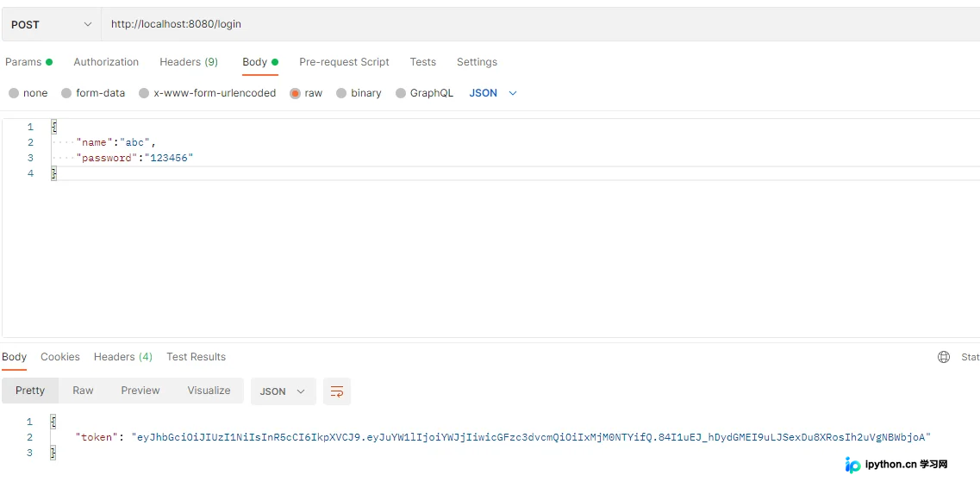Select the none body radio button

tap(14, 93)
